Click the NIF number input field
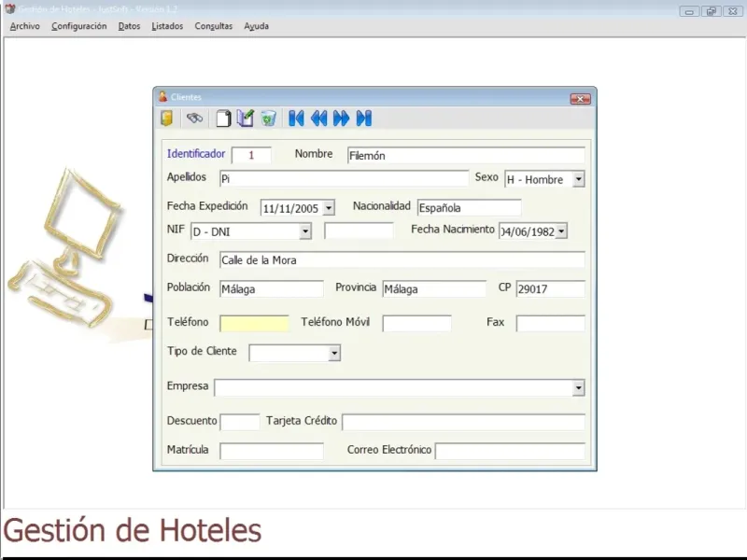The height and width of the screenshot is (560, 747). [x=359, y=231]
